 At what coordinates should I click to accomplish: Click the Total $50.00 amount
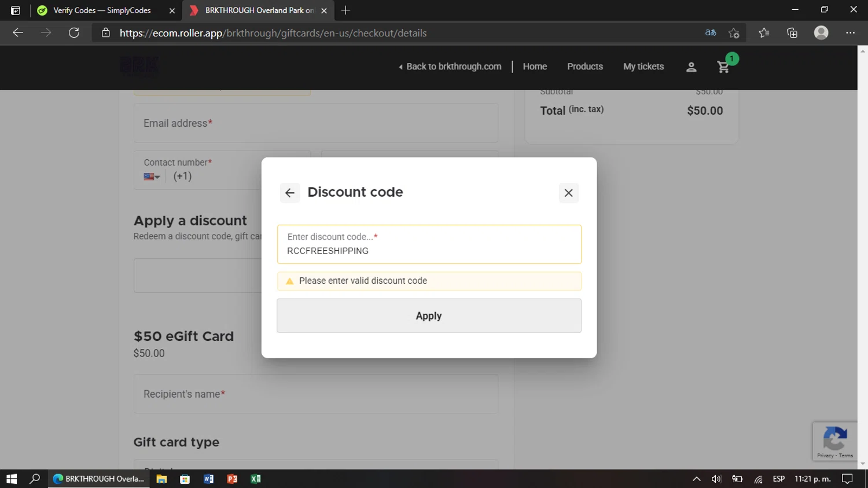(x=705, y=111)
